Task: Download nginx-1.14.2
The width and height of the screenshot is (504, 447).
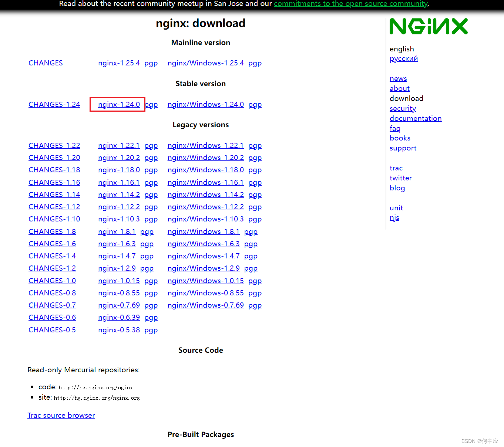Action: click(x=119, y=195)
